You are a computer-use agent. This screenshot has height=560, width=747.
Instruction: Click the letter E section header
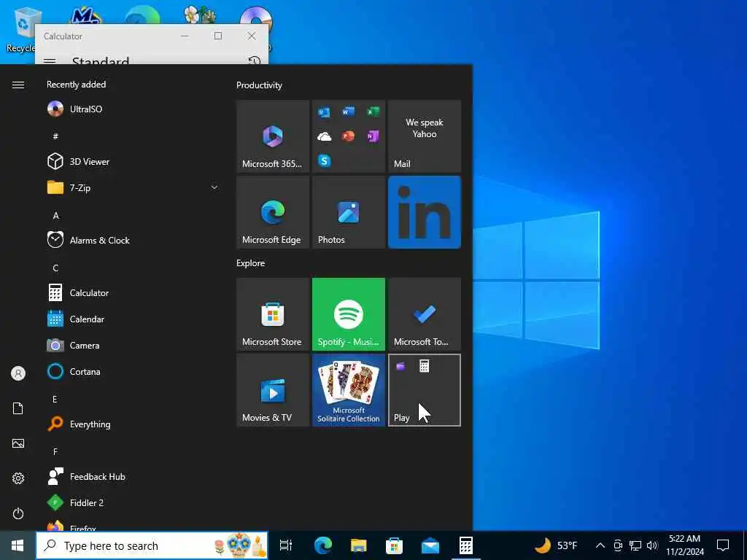click(55, 399)
